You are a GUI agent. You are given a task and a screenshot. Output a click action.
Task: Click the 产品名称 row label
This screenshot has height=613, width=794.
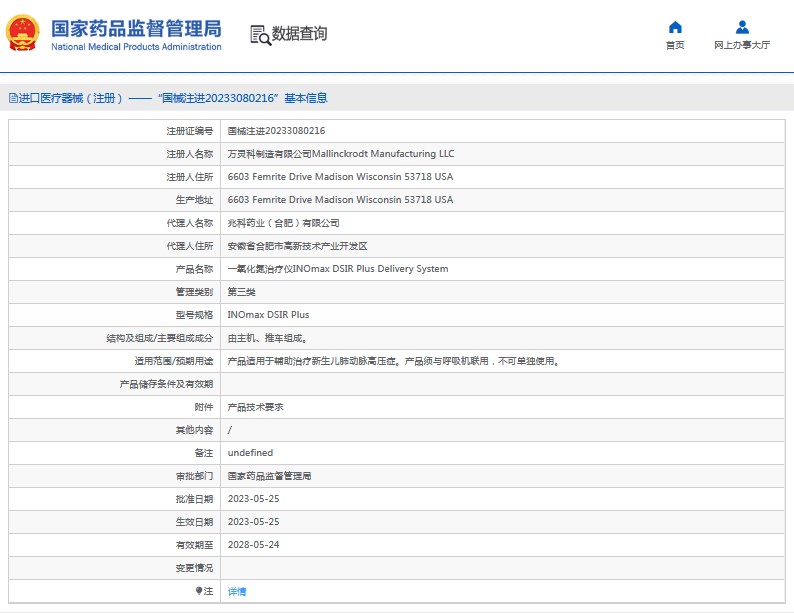tap(194, 269)
